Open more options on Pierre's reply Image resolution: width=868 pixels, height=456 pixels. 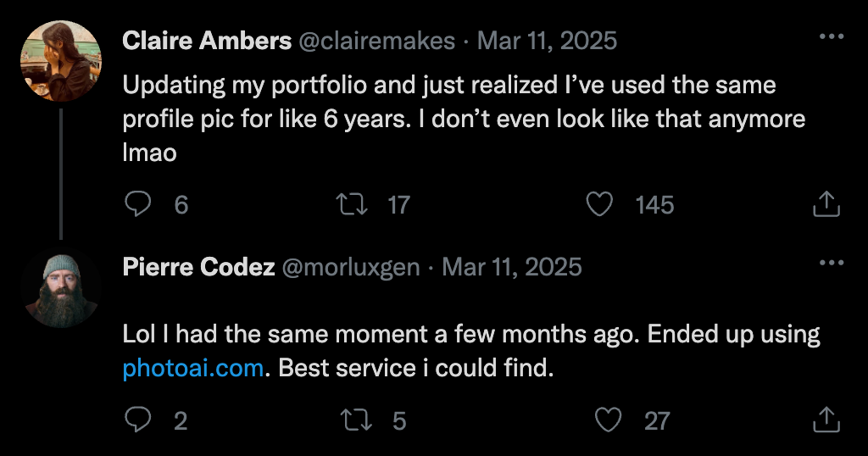[832, 264]
